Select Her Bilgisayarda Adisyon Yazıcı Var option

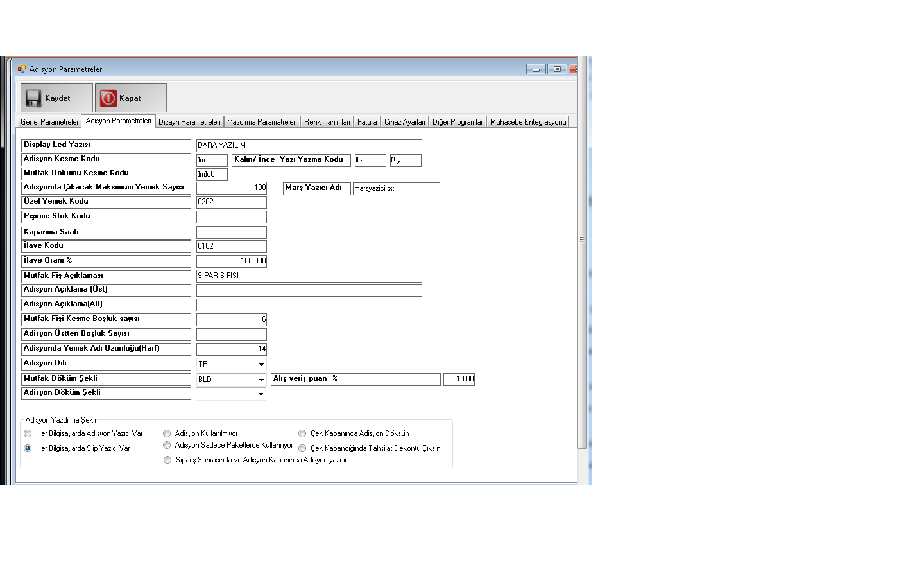pyautogui.click(x=28, y=433)
